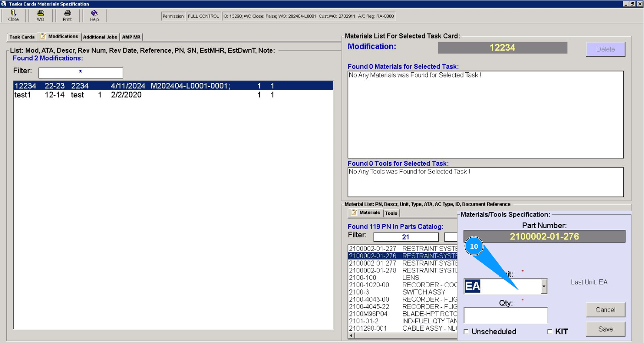Select part 2100002-01-227 in the catalog

[403, 249]
